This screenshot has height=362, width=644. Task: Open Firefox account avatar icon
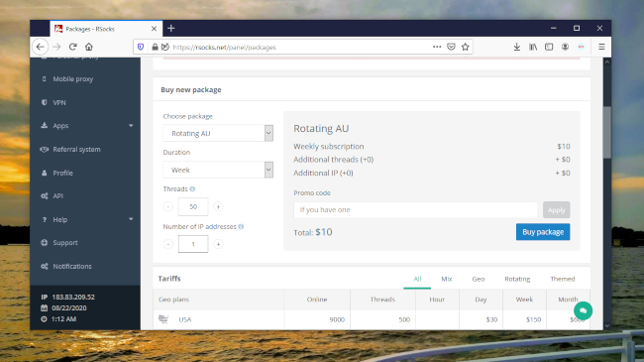point(565,47)
